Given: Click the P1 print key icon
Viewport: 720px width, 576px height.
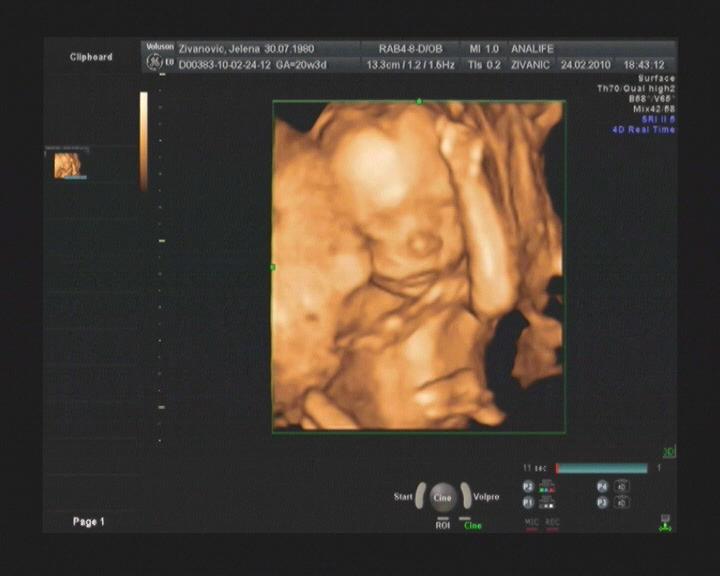Looking at the screenshot, I should 528,503.
